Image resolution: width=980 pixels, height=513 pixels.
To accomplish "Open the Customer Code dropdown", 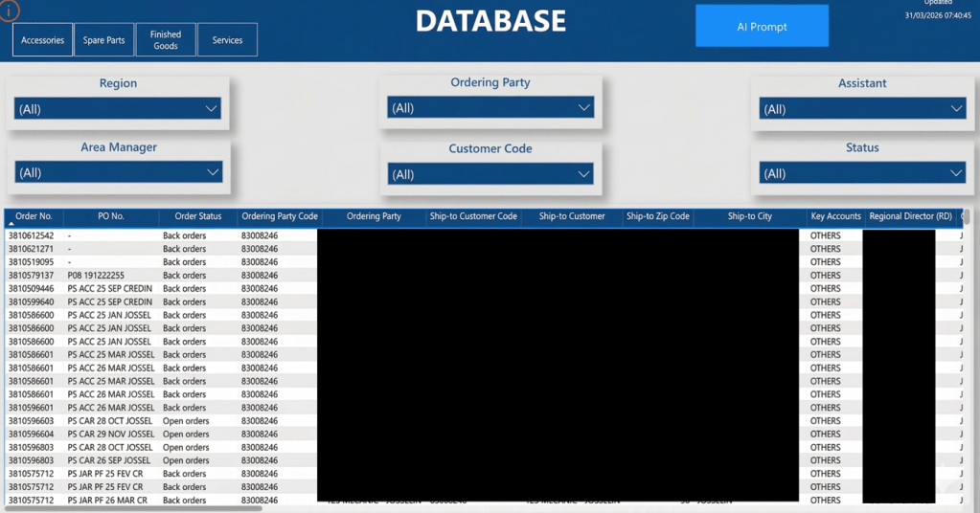I will pos(490,174).
